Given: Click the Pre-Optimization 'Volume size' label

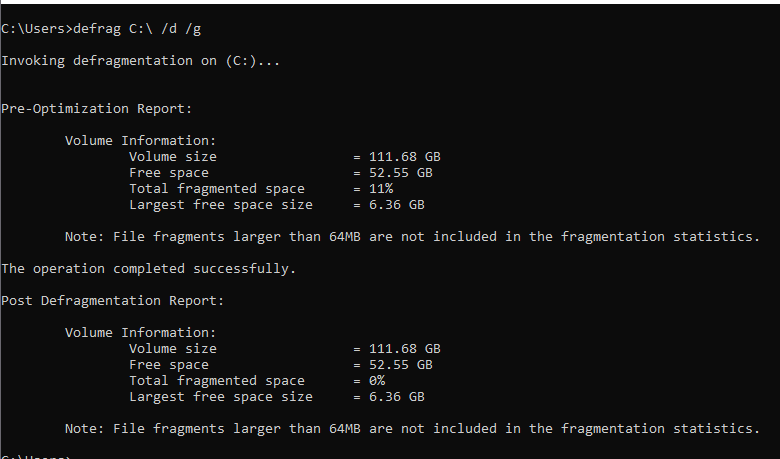Looking at the screenshot, I should point(172,157).
